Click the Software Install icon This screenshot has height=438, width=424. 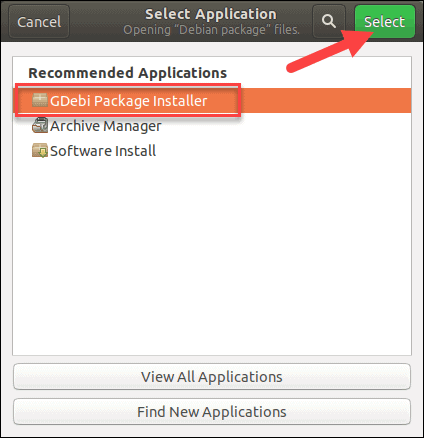click(x=40, y=150)
